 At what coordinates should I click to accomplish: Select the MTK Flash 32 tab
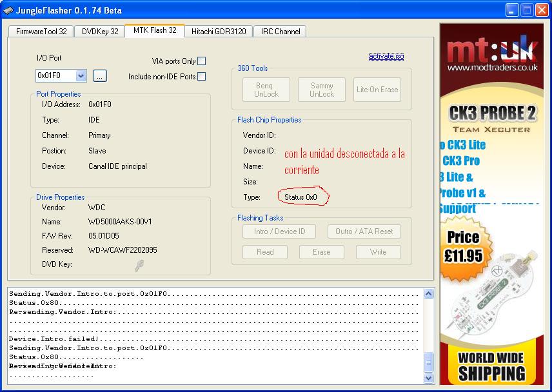(x=155, y=30)
